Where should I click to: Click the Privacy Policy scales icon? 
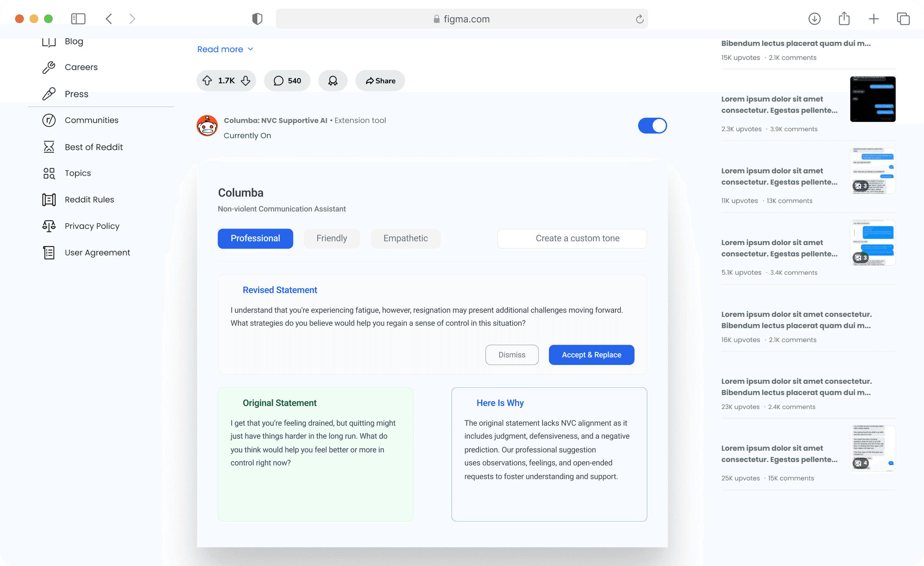tap(49, 226)
